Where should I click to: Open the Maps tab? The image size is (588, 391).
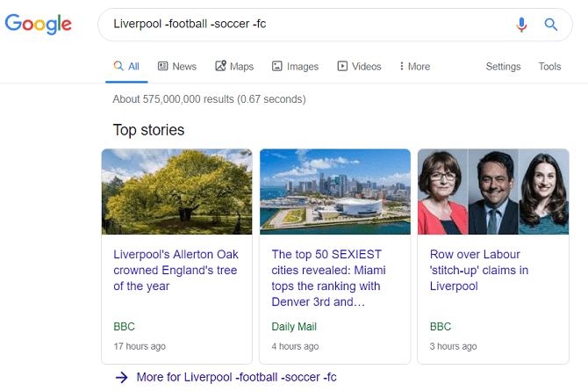pos(234,67)
